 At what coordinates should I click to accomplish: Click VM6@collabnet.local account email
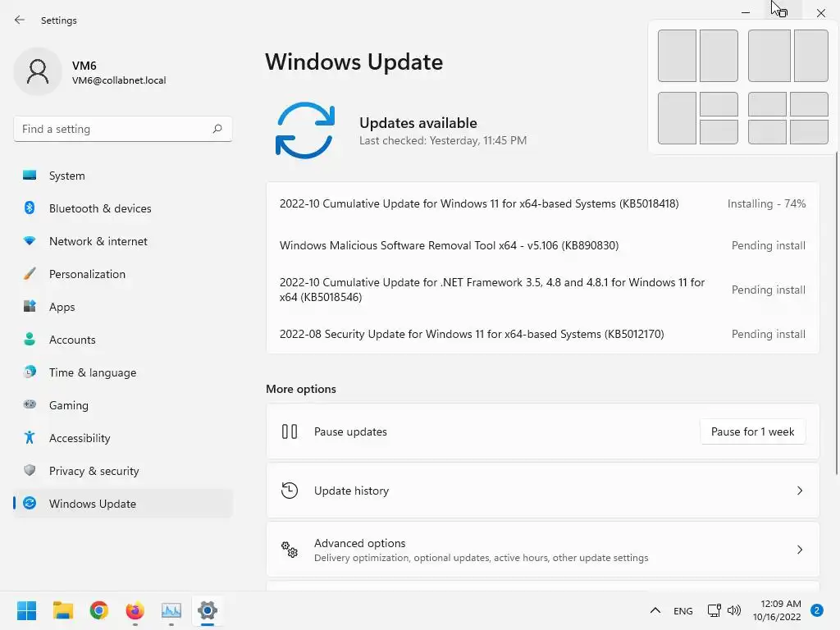click(x=119, y=80)
